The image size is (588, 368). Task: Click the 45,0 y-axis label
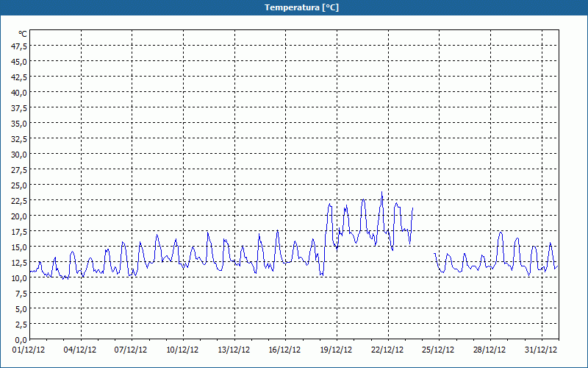(19, 62)
